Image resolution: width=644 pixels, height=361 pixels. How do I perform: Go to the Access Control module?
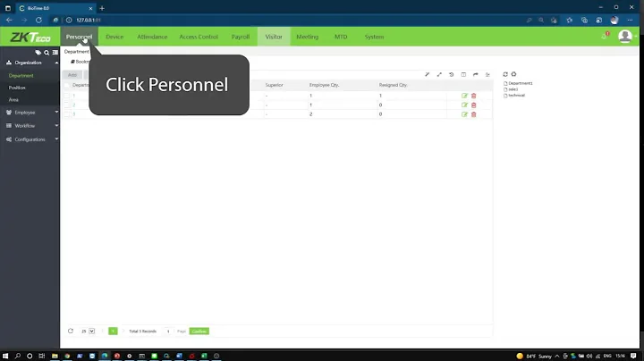click(199, 37)
